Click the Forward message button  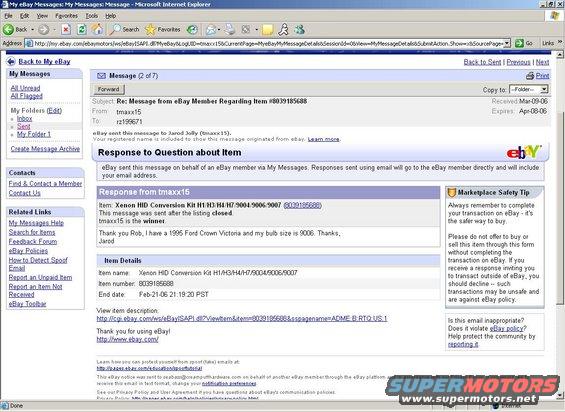[108, 89]
